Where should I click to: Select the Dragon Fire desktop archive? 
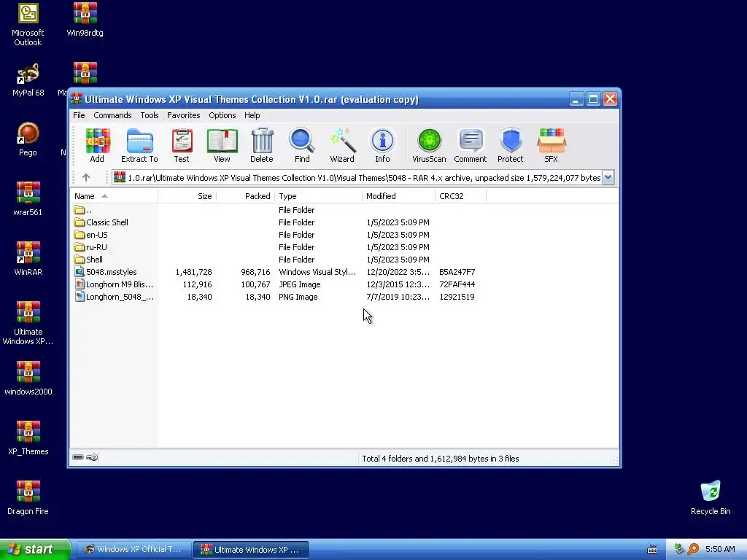28,498
